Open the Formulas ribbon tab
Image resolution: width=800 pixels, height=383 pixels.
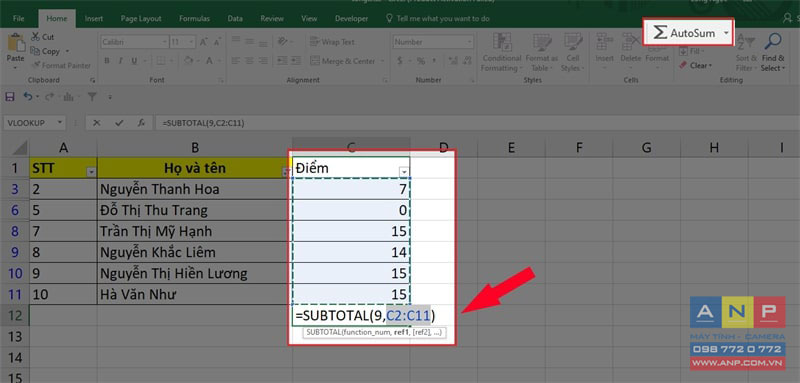pos(194,18)
